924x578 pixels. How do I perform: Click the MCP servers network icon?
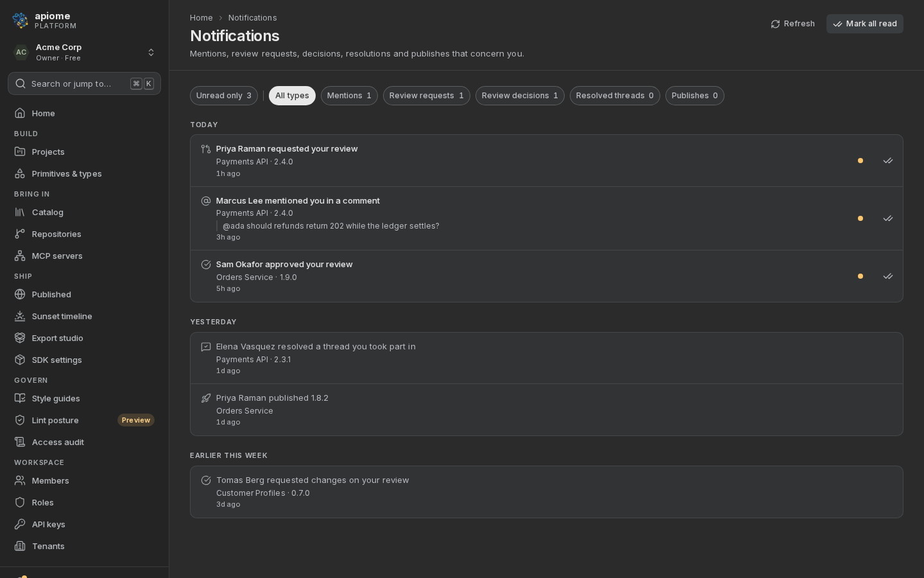[x=20, y=256]
